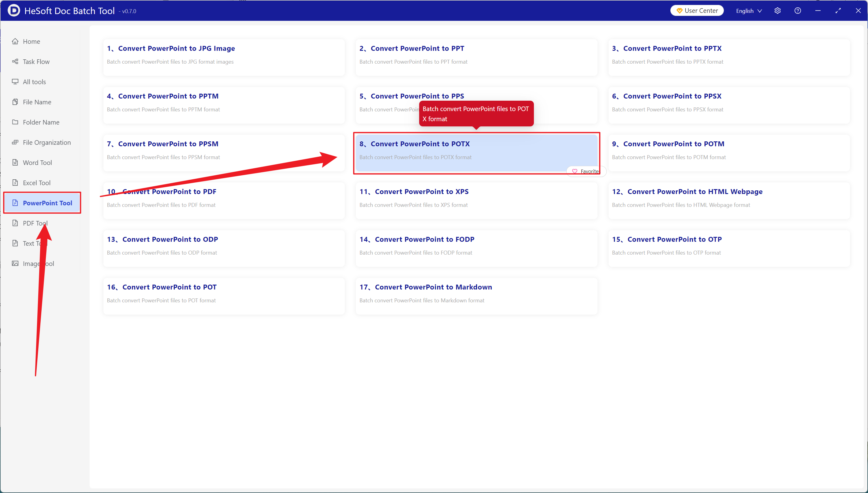
Task: Click the File Name sidebar label
Action: [x=37, y=102]
